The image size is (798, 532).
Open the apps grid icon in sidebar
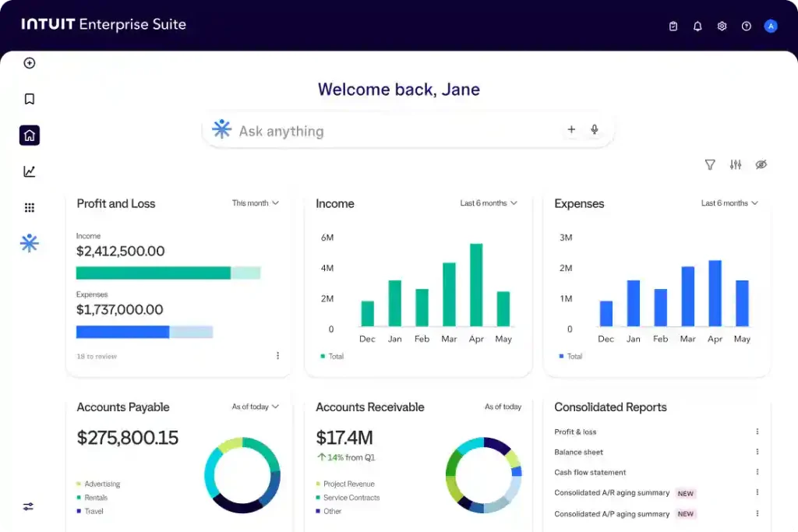click(x=30, y=207)
